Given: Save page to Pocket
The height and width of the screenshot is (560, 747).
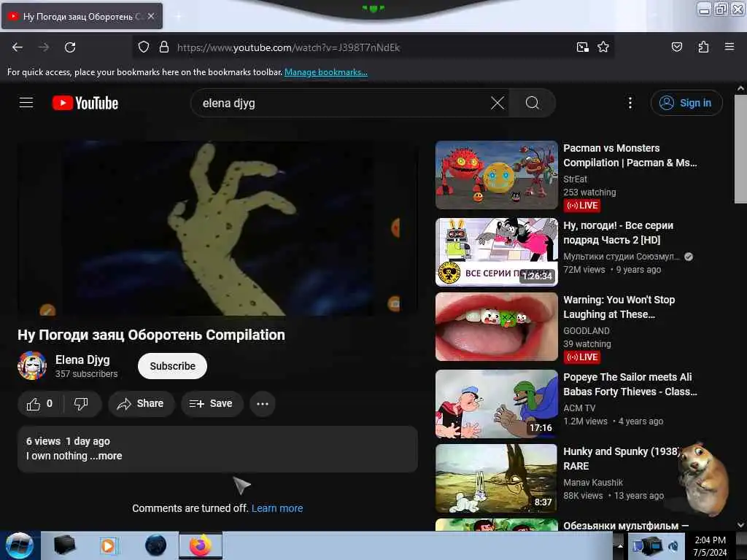Looking at the screenshot, I should tap(676, 47).
